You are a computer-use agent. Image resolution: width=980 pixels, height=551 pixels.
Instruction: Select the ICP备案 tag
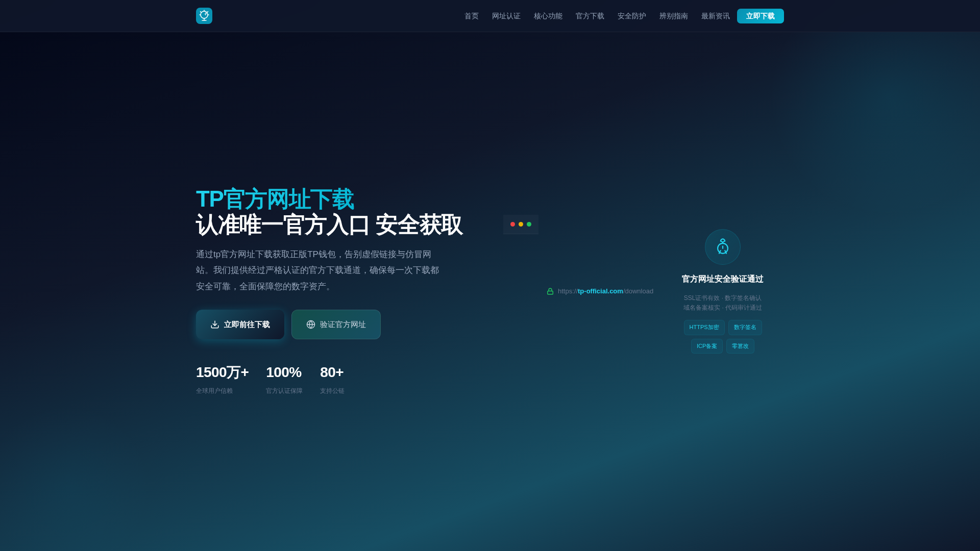(x=707, y=346)
